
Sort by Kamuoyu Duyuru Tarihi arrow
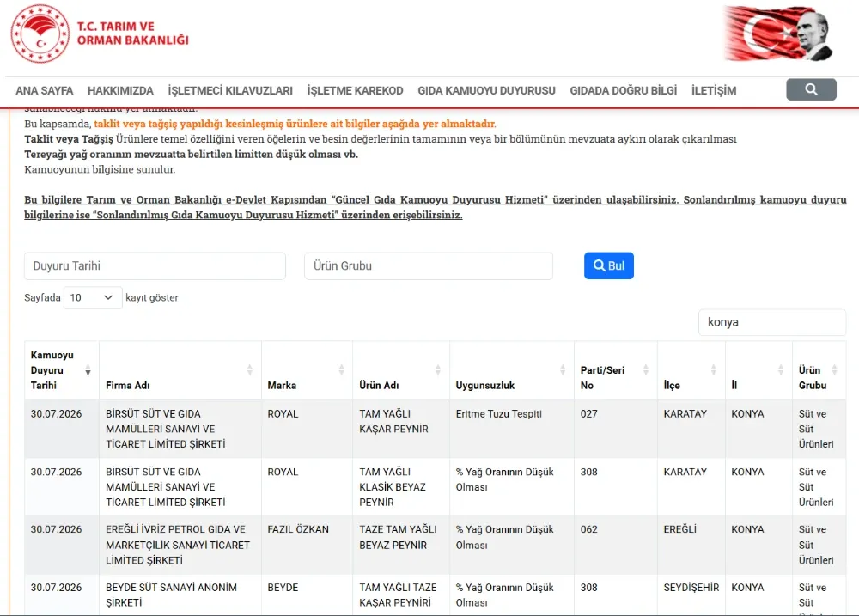tap(88, 371)
